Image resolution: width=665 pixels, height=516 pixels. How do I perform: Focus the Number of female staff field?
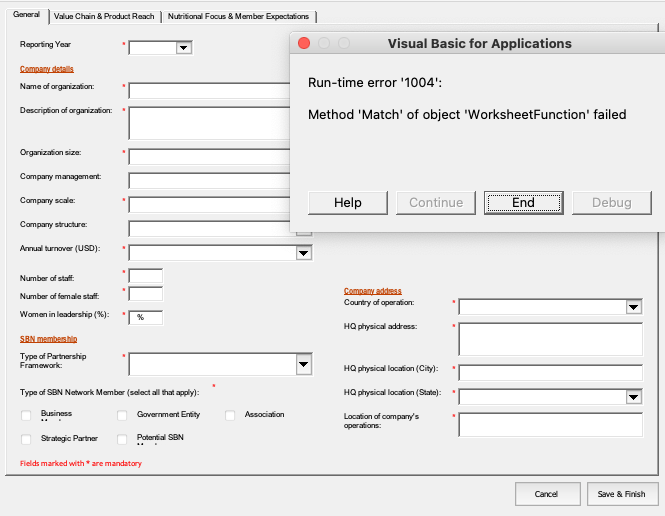tap(145, 294)
